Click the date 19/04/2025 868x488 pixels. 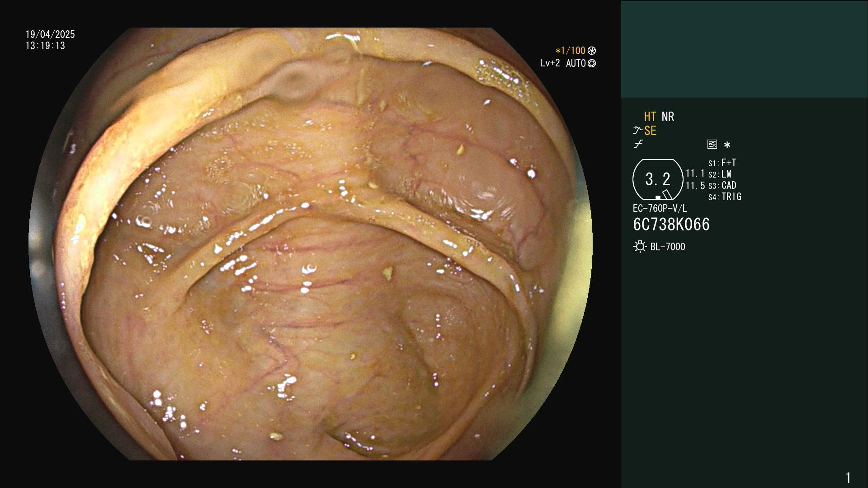(50, 34)
